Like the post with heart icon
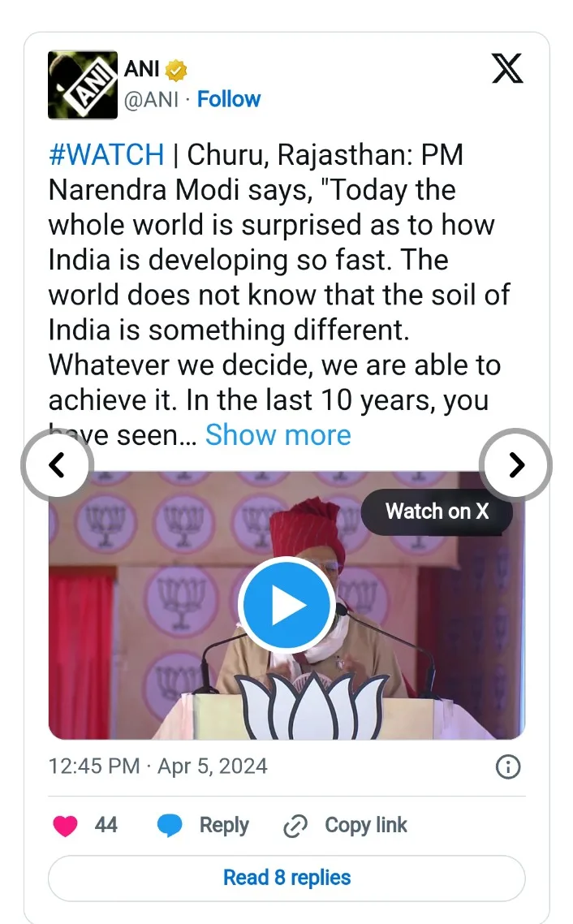 coord(65,827)
